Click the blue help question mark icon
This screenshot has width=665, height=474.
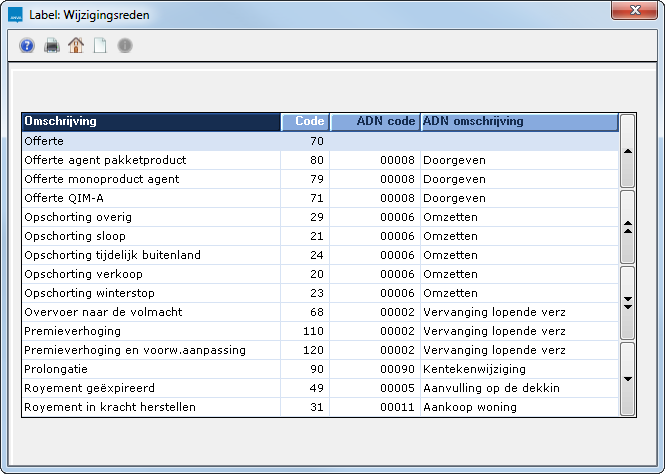click(27, 46)
